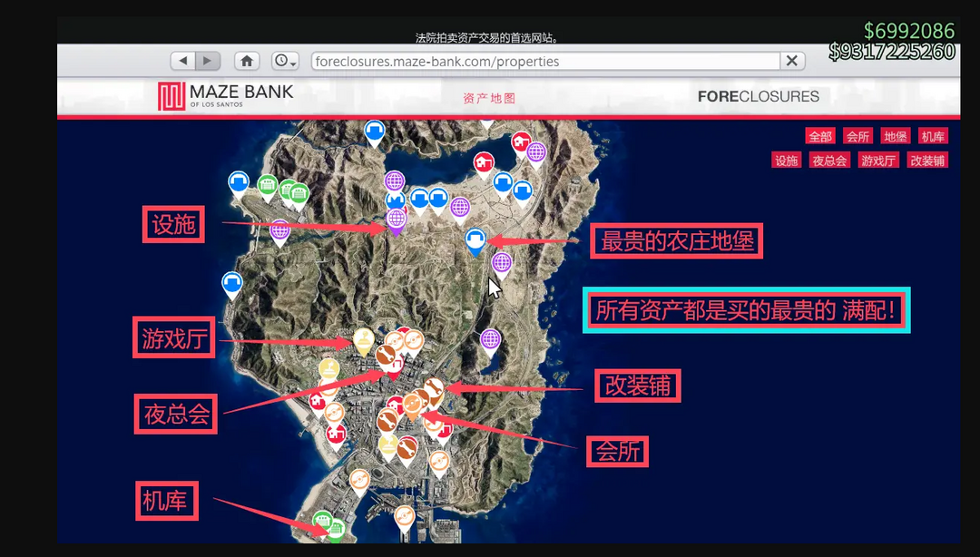The image size is (980, 557).
Task: Filter the map by 机库
Action: 933,136
